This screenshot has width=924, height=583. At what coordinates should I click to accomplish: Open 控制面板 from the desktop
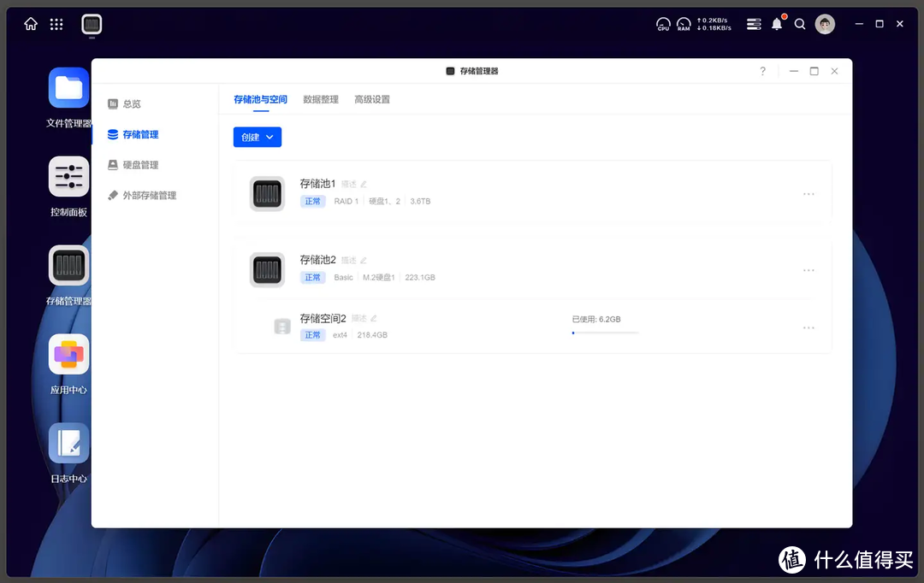coord(68,176)
